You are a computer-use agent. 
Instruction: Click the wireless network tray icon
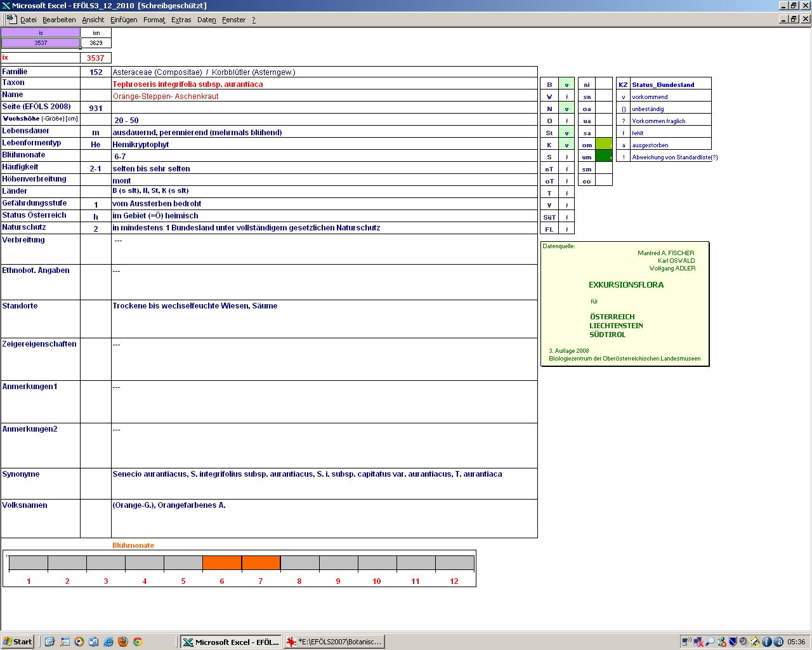point(687,642)
